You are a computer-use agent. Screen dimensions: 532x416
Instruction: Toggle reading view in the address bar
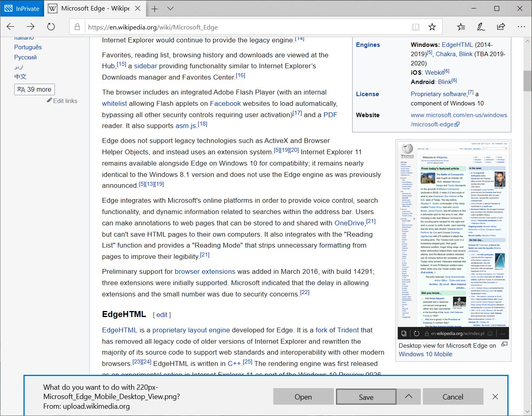click(416, 27)
